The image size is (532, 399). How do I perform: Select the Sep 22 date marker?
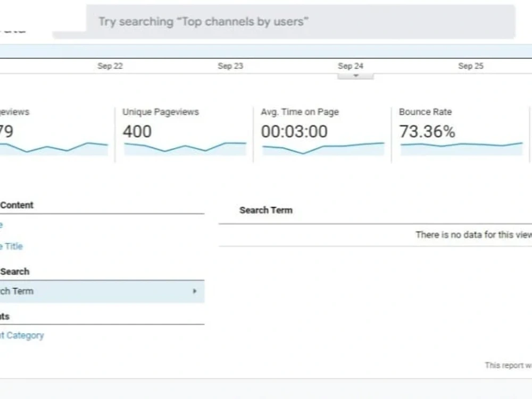[110, 66]
